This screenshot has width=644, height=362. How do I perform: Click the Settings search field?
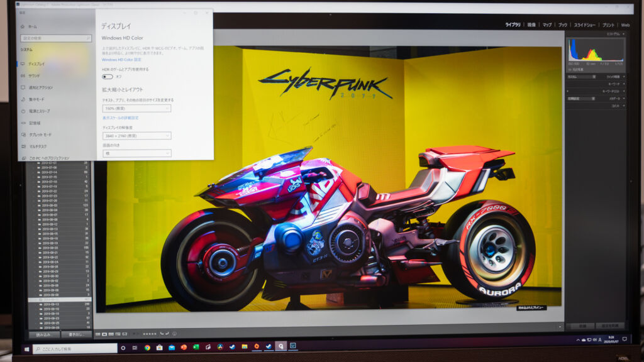click(56, 38)
